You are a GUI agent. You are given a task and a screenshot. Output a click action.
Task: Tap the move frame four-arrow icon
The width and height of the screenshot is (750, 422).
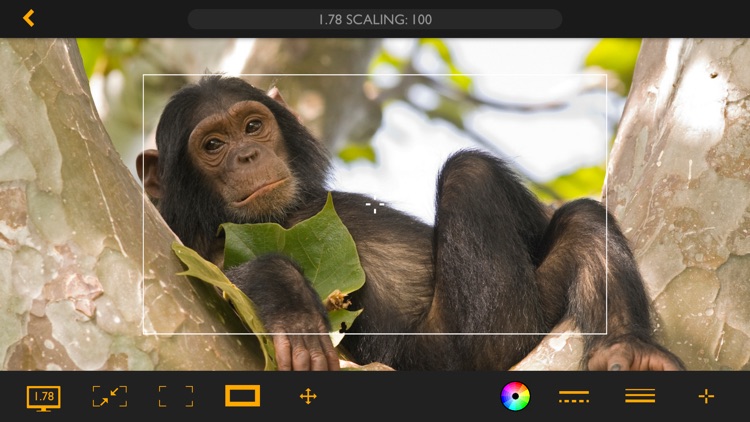[x=308, y=397]
